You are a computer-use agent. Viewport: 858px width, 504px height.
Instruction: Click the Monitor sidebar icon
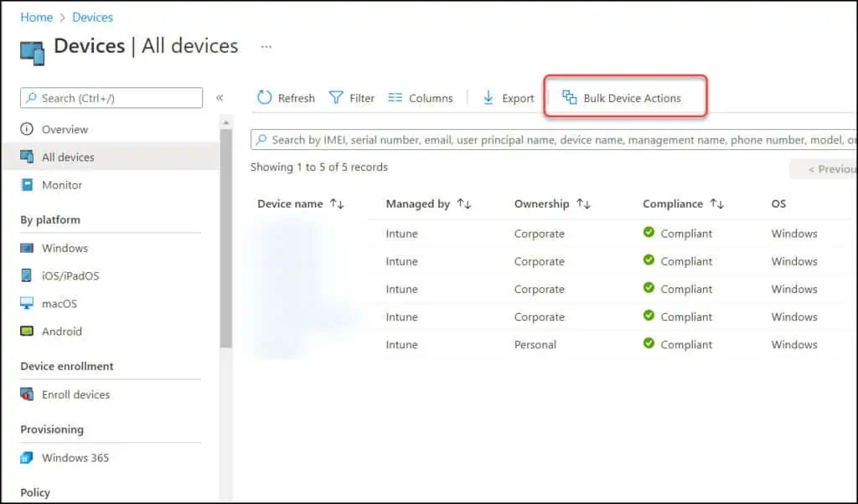(x=27, y=185)
